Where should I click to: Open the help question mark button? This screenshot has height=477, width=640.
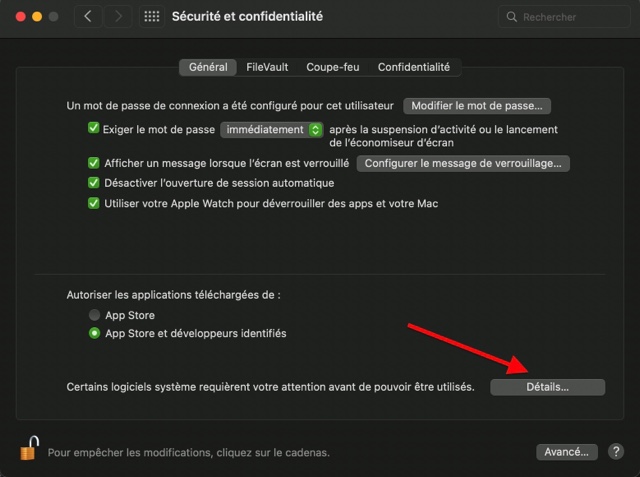tap(616, 452)
